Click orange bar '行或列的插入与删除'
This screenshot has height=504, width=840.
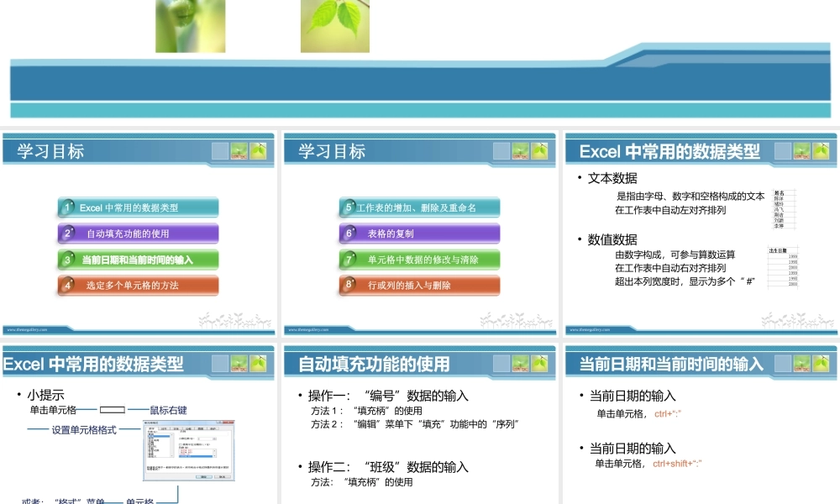[419, 286]
